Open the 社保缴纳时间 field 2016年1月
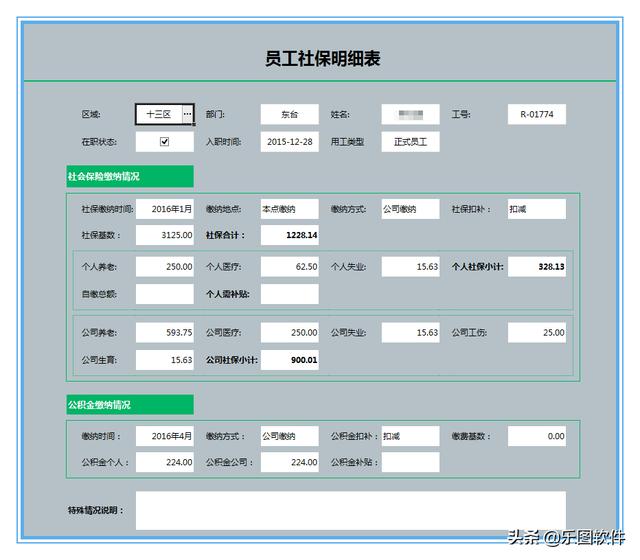640x560 pixels. coord(165,209)
